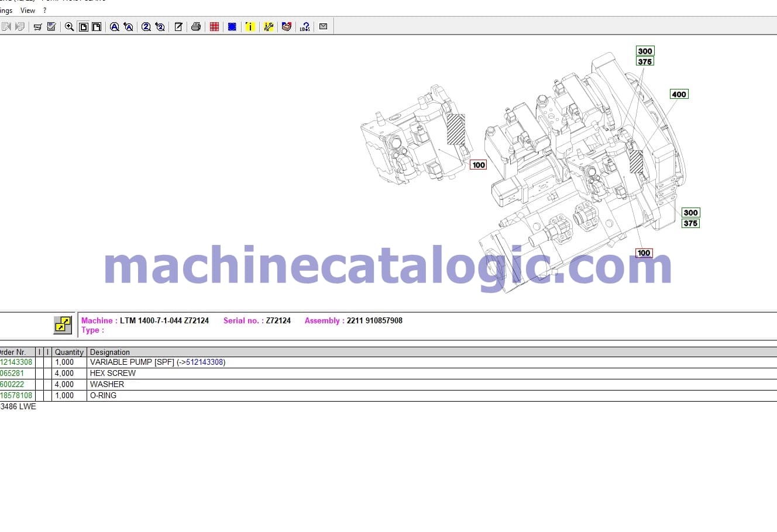Activate the magnifier zoom tool
Screen dimensions: 777x532
[x=70, y=26]
